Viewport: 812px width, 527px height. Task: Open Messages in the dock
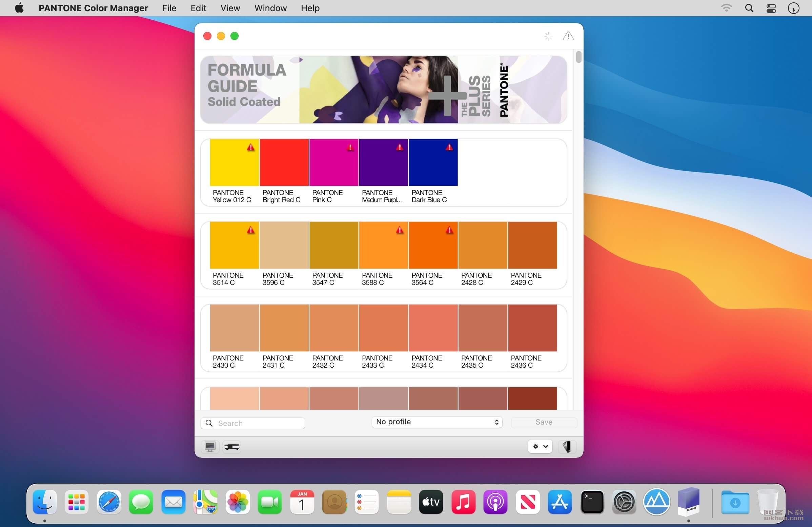point(141,502)
